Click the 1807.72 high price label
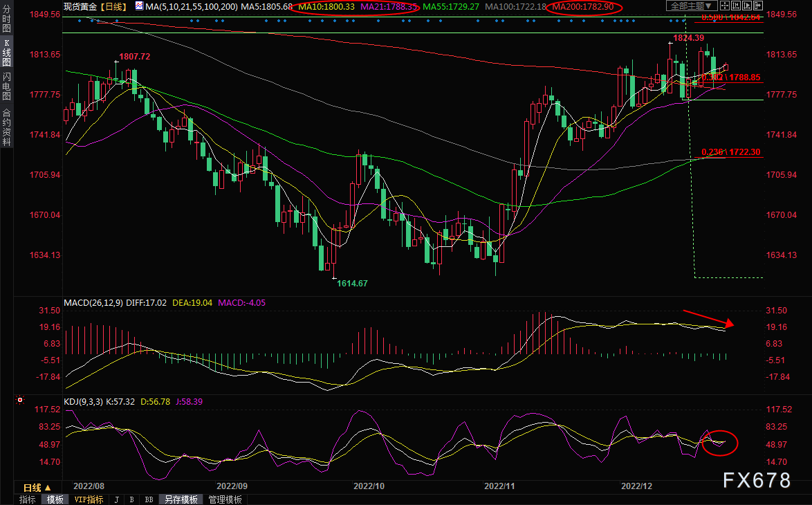The height and width of the screenshot is (505, 812). [x=135, y=57]
